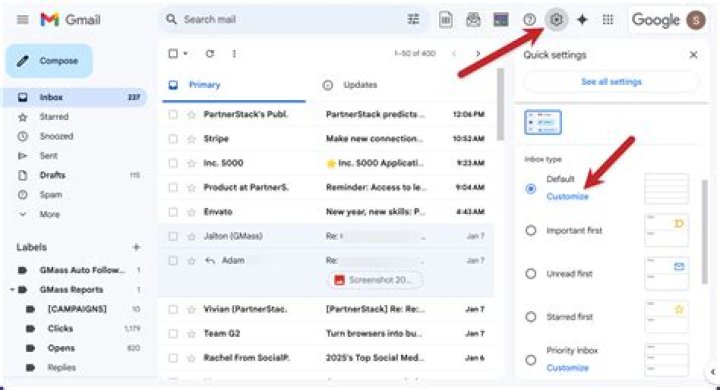Click Customize under Default
The height and width of the screenshot is (390, 720).
click(x=567, y=197)
